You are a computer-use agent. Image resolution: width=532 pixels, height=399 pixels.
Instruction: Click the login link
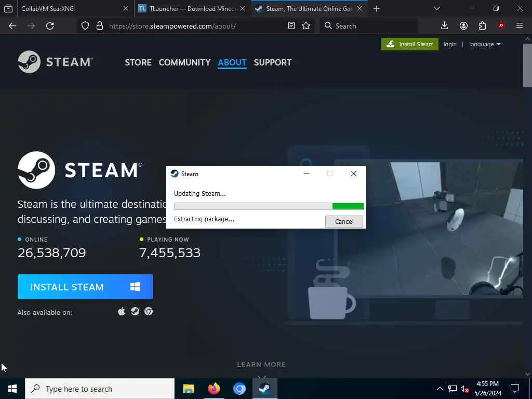tap(450, 44)
